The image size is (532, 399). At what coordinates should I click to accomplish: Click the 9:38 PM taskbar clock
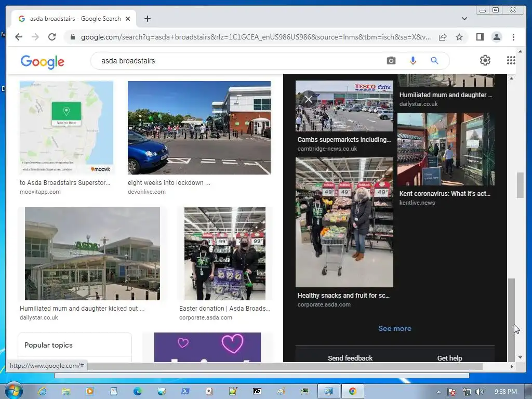[x=506, y=392]
